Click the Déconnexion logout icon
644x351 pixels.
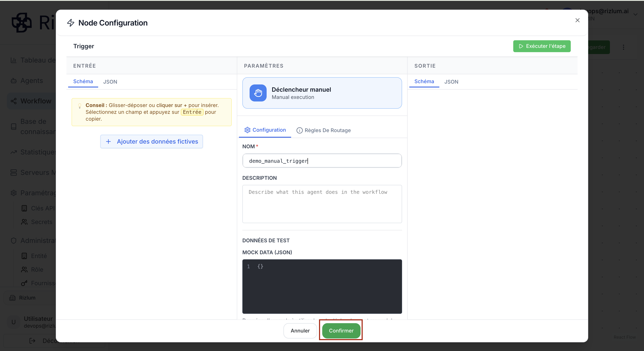(32, 341)
